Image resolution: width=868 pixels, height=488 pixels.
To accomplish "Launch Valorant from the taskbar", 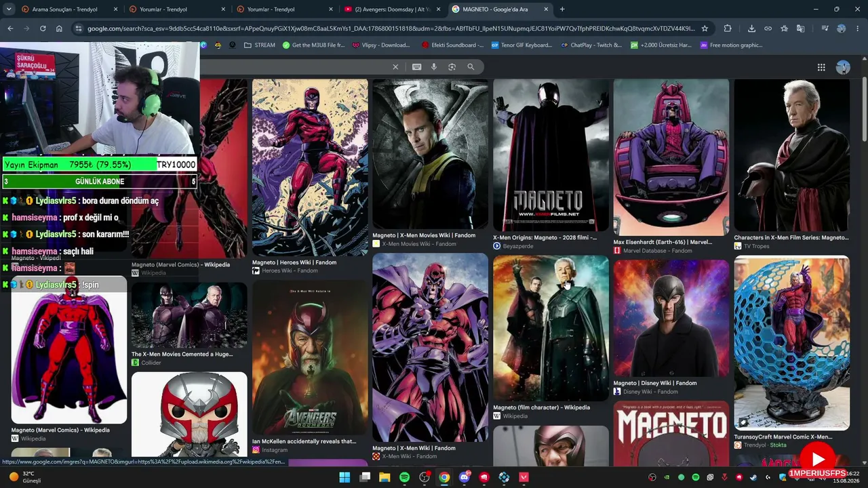I will [524, 477].
